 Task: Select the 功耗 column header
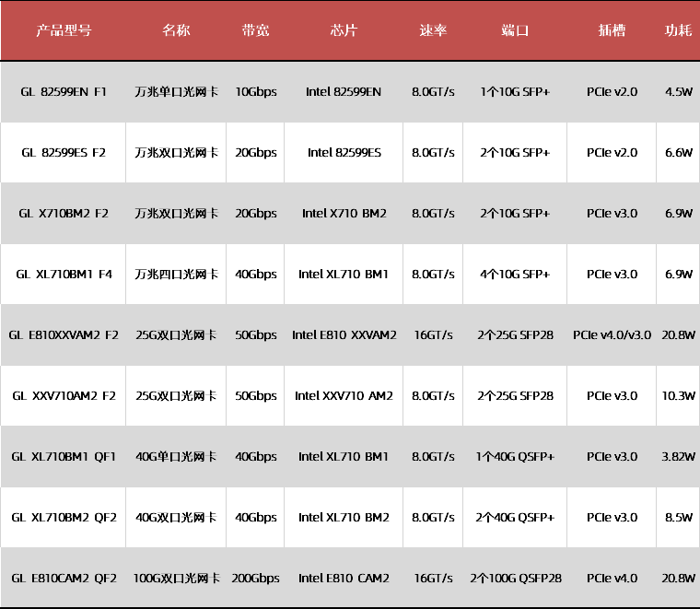[678, 30]
